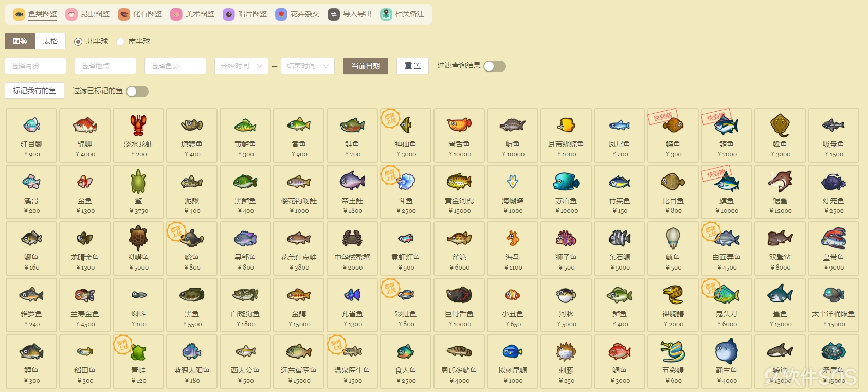Select the 双髻鲨 hammerhead shark icon

pyautogui.click(x=780, y=238)
